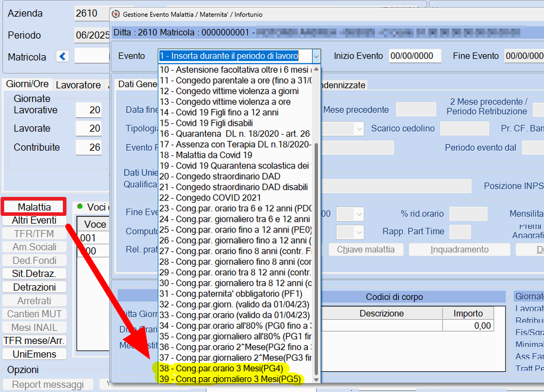Open TFR mese/Arr. button
This screenshot has height=392, width=544.
[34, 340]
